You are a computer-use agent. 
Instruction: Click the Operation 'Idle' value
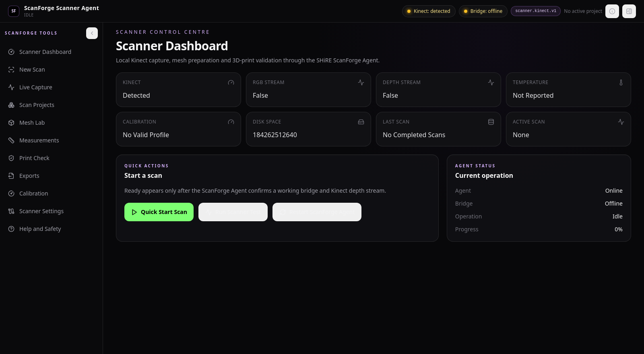point(617,216)
